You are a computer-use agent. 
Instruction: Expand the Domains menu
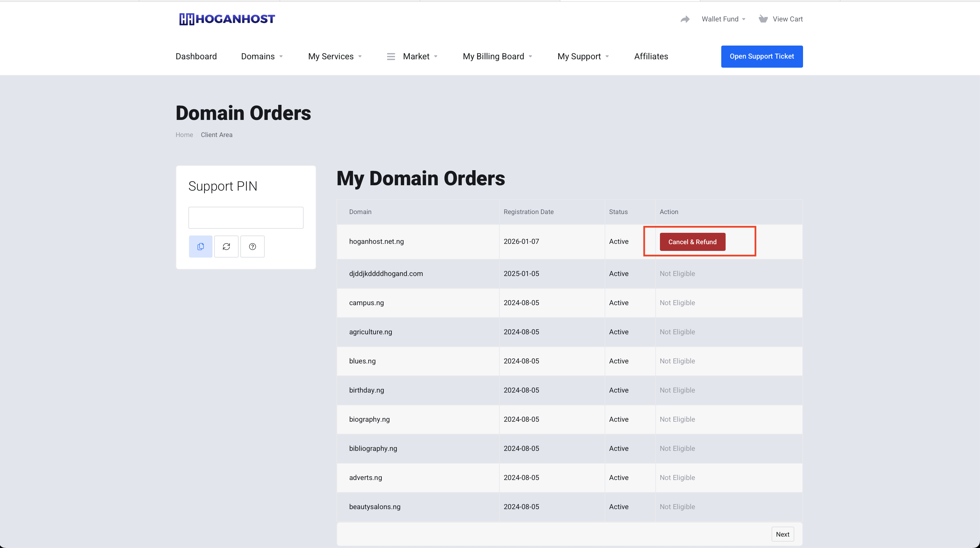click(262, 56)
